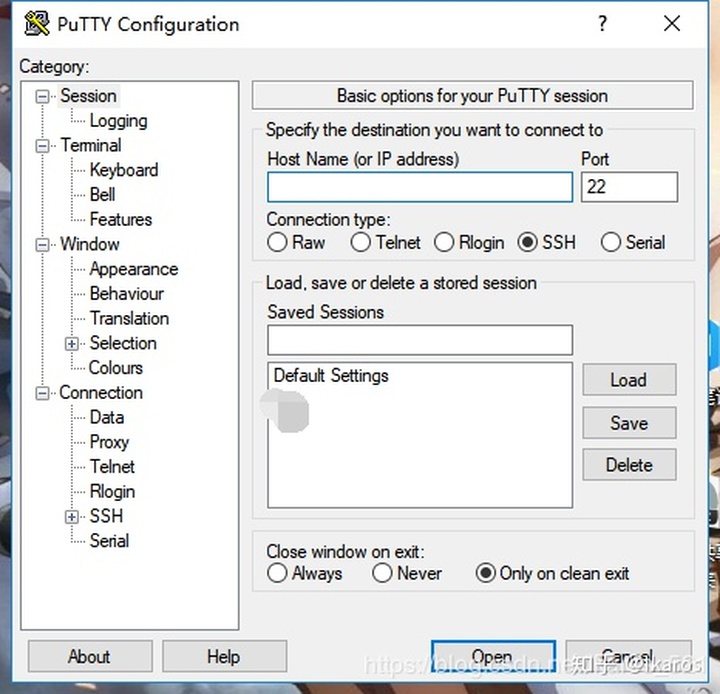Focus the Port field showing 22
Screen dimensions: 720x694
pyautogui.click(x=629, y=187)
